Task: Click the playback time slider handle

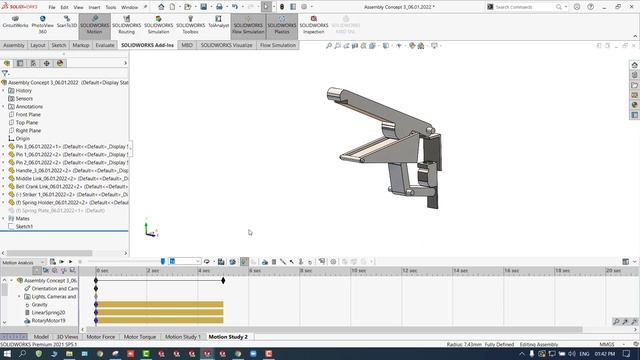Action: coord(162,261)
